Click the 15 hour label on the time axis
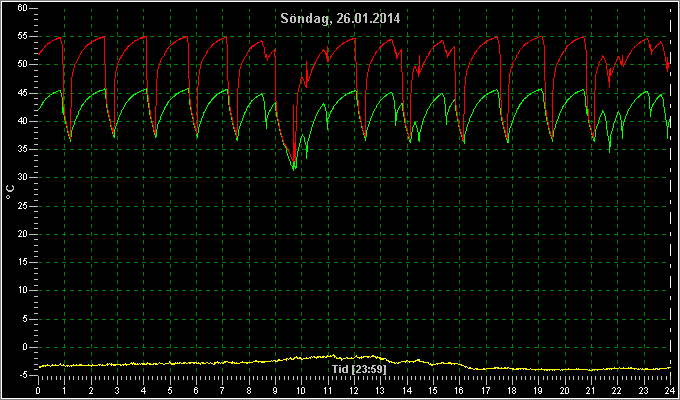The image size is (680, 400). (433, 390)
